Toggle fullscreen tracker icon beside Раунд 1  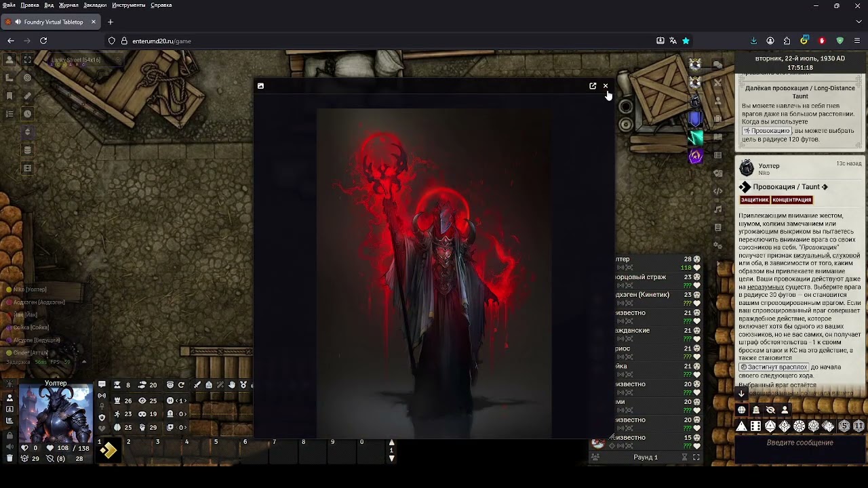click(x=696, y=457)
